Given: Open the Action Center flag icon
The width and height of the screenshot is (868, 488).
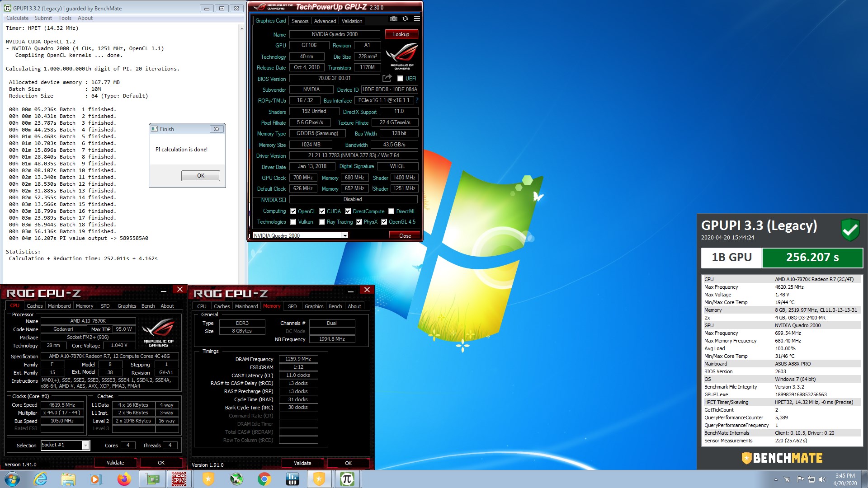Looking at the screenshot, I should click(x=800, y=479).
